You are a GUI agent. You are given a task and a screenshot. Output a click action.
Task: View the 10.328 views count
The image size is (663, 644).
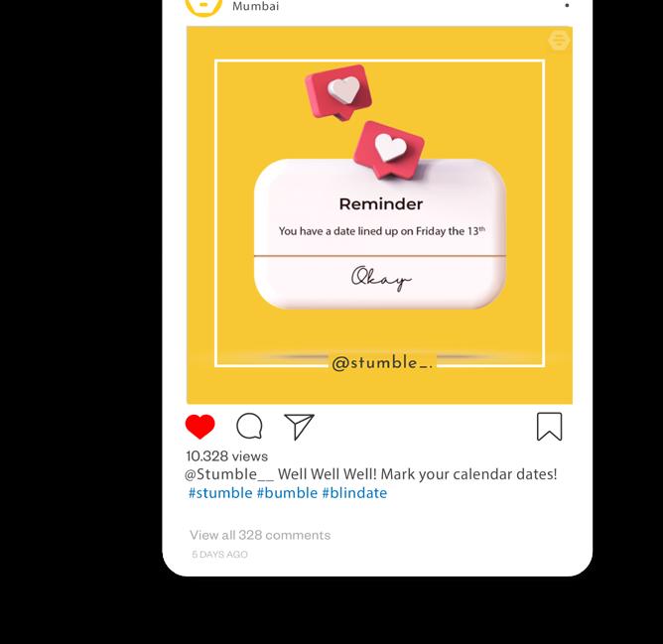pos(226,455)
